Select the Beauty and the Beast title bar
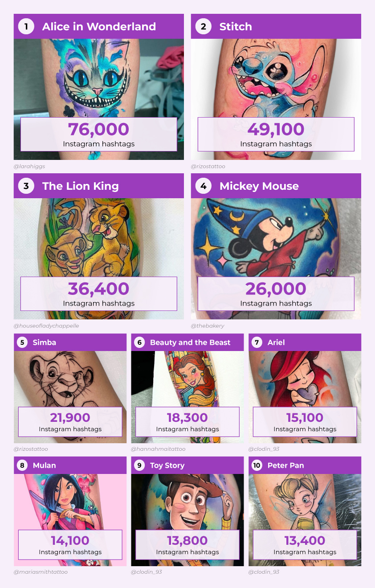 tap(187, 342)
